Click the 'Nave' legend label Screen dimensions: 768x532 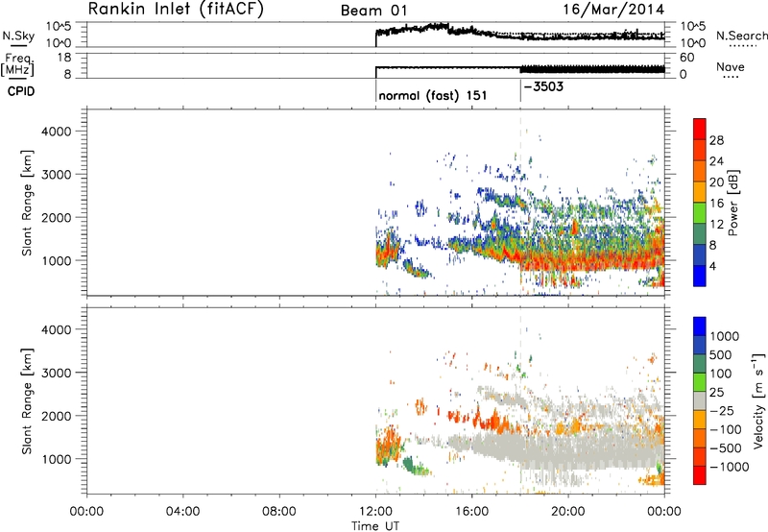[x=731, y=66]
